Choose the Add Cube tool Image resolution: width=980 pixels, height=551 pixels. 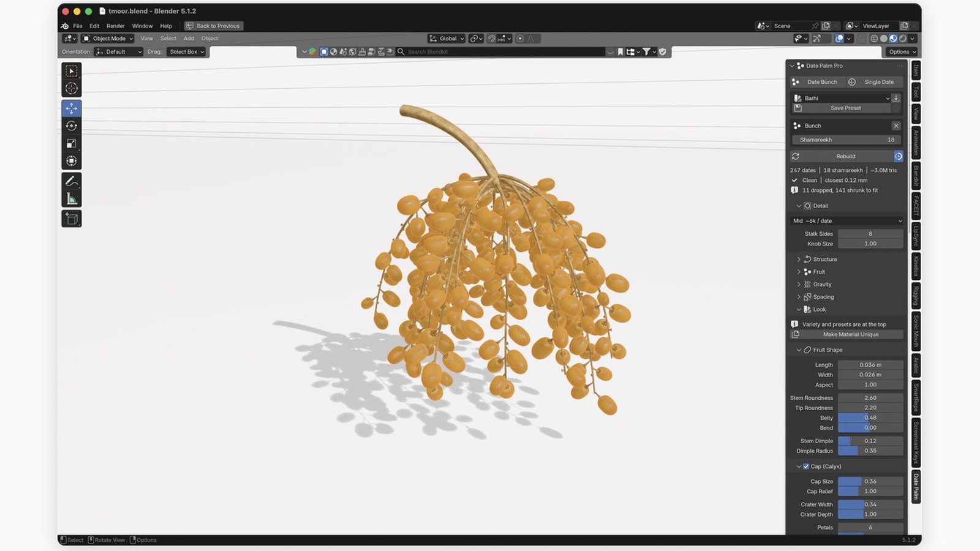[x=72, y=219]
